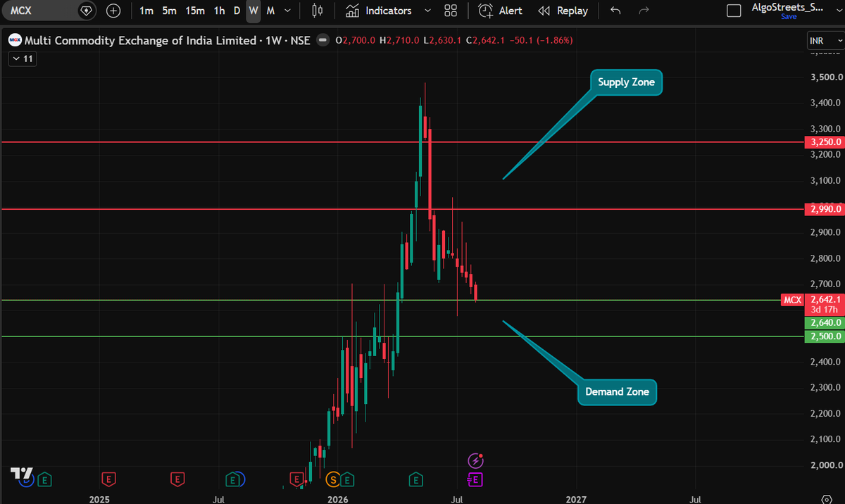Viewport: 845px width, 504px height.
Task: Open the Indicators dialog
Action: click(x=379, y=11)
